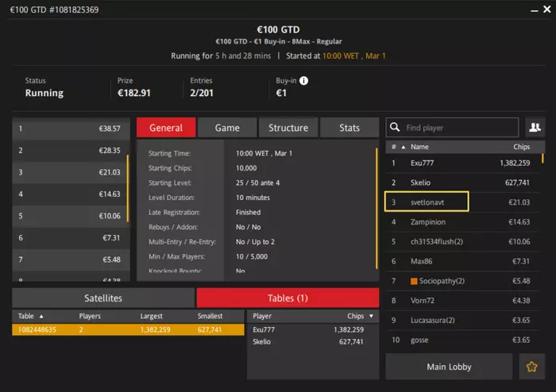Click second place prize €28.35 row
This screenshot has width=556, height=392.
coord(70,151)
